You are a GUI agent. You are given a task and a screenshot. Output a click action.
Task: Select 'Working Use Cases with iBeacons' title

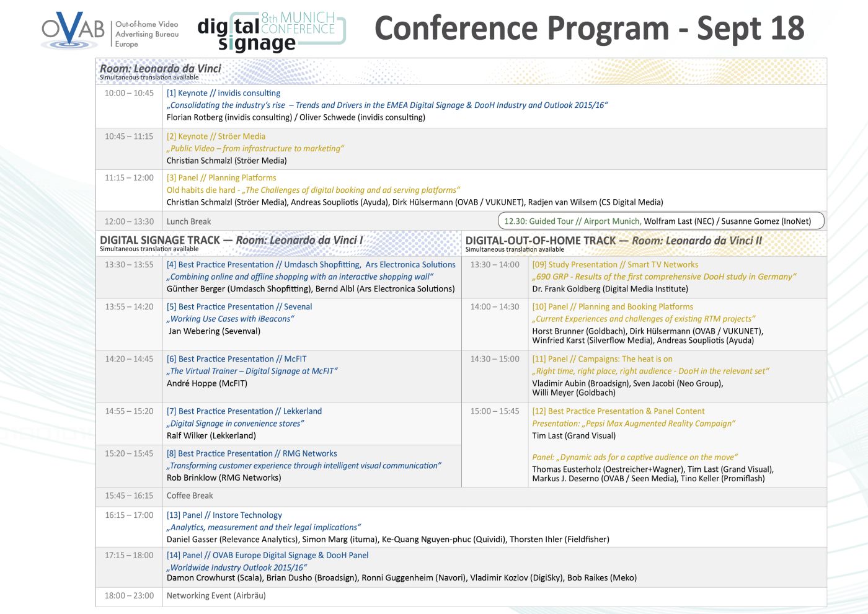point(230,319)
